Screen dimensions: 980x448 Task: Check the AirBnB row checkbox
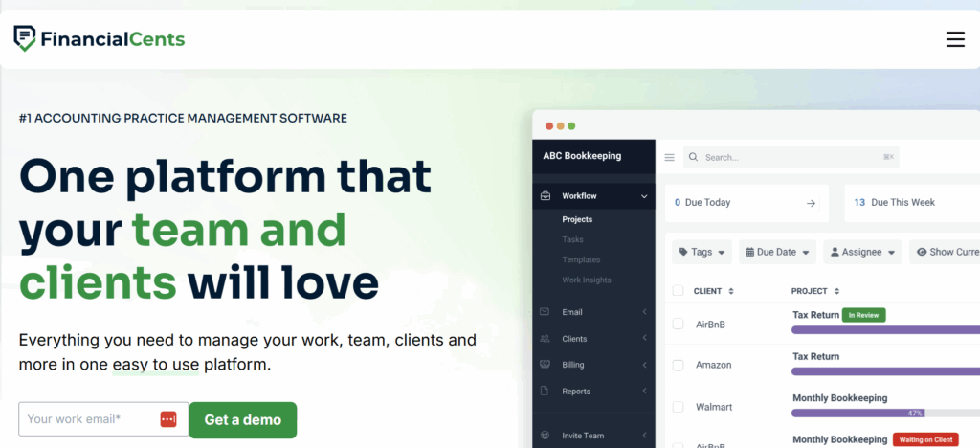tap(678, 325)
